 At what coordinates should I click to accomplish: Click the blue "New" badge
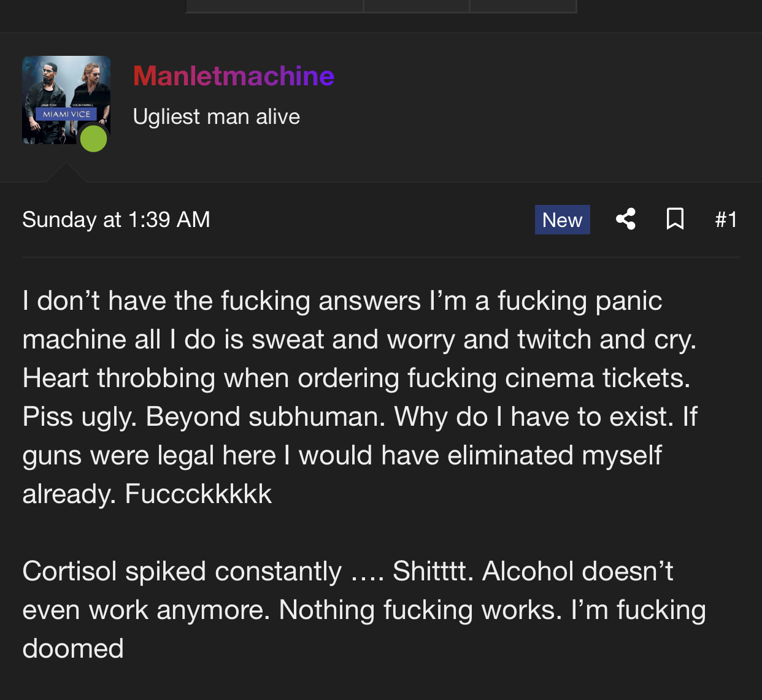[x=562, y=220]
